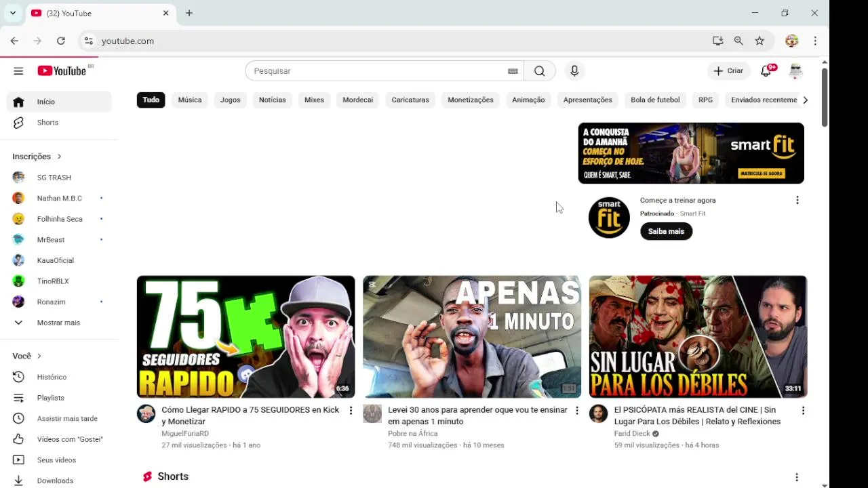The image size is (868, 488).
Task: Click the page vertical scrollbar thumb
Action: [x=825, y=97]
